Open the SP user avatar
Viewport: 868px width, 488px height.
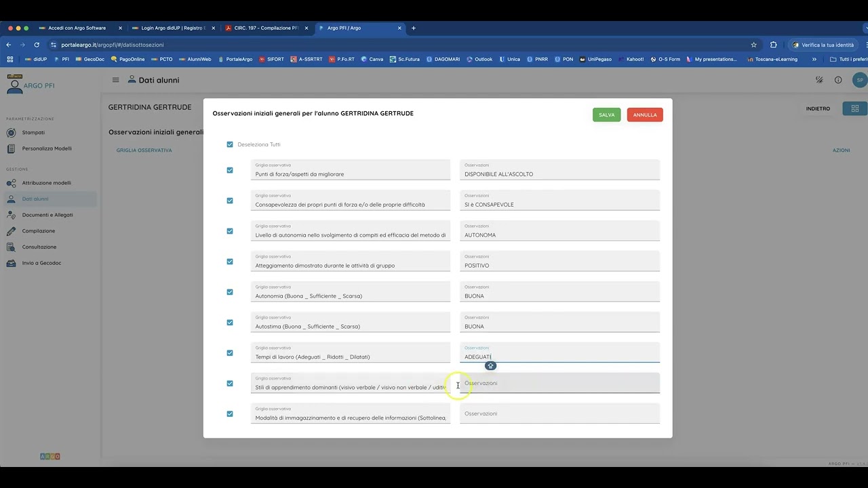pyautogui.click(x=860, y=80)
